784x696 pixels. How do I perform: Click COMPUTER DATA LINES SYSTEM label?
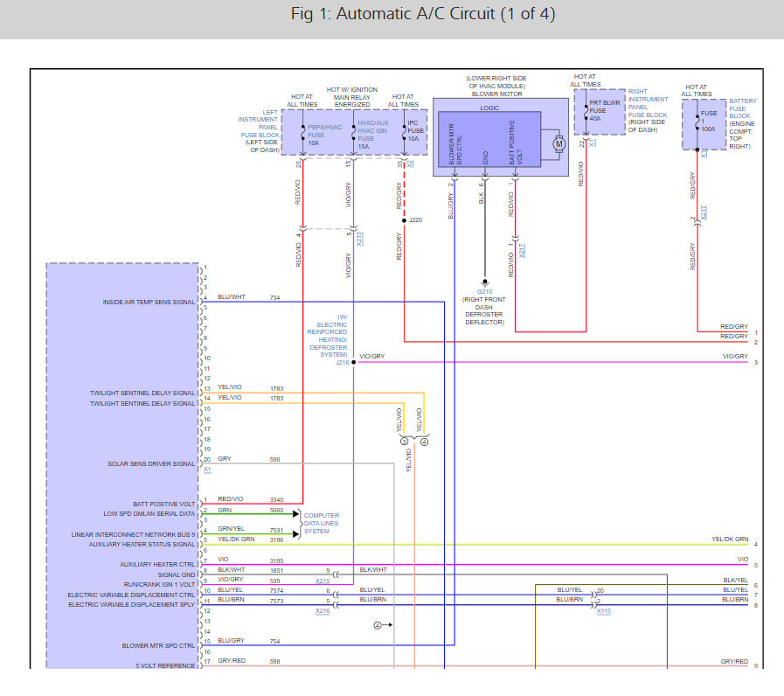tap(321, 524)
